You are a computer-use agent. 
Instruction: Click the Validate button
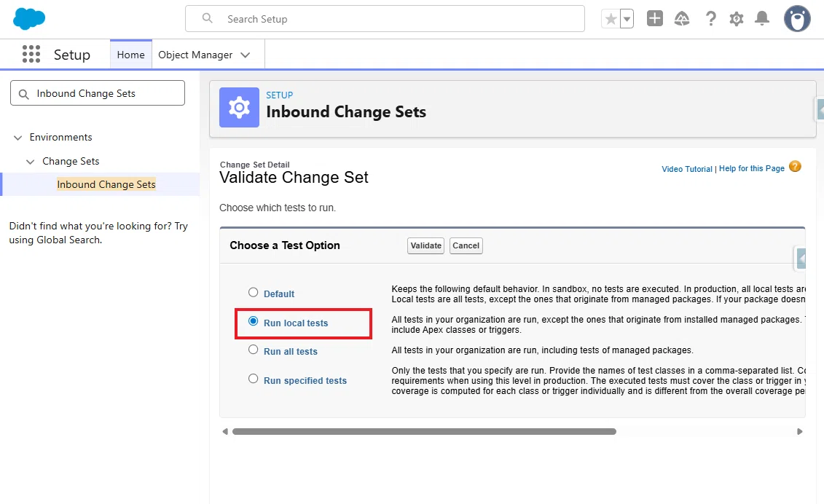pos(425,245)
